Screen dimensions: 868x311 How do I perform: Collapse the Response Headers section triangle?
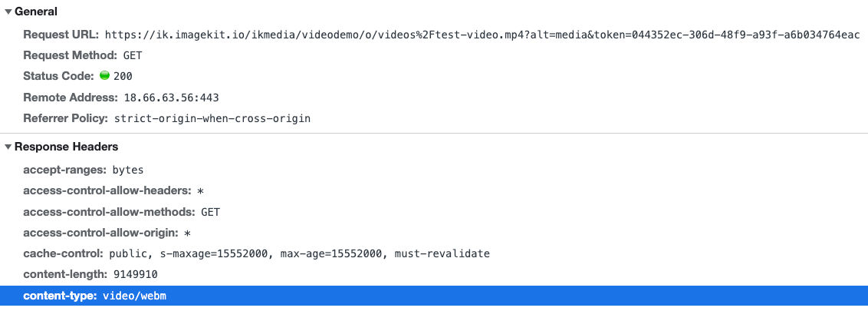pos(8,147)
